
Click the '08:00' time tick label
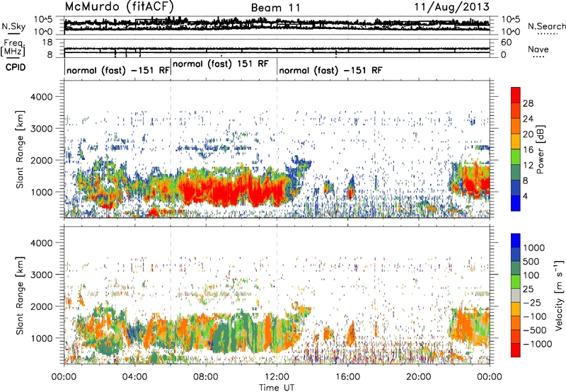pos(206,377)
